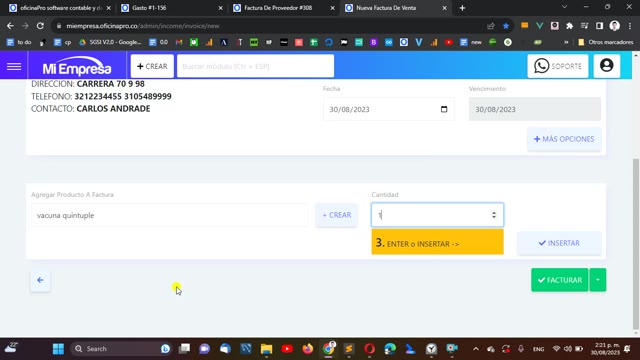Open the calendar picker in Fecha field

click(x=444, y=109)
